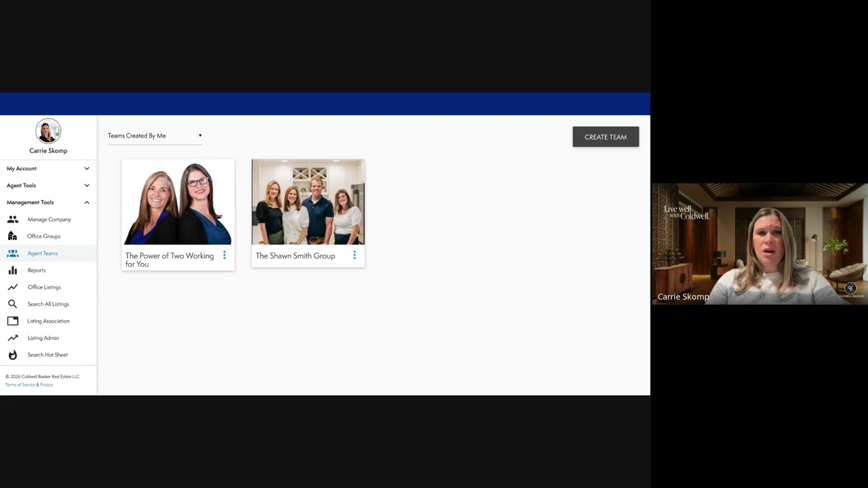Open Search All Listings menu item
The image size is (868, 488).
click(48, 304)
